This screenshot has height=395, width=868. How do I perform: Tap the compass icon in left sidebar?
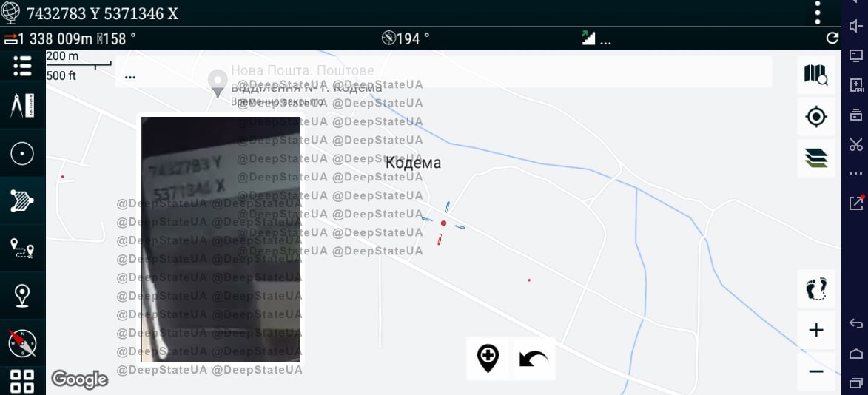(x=22, y=342)
